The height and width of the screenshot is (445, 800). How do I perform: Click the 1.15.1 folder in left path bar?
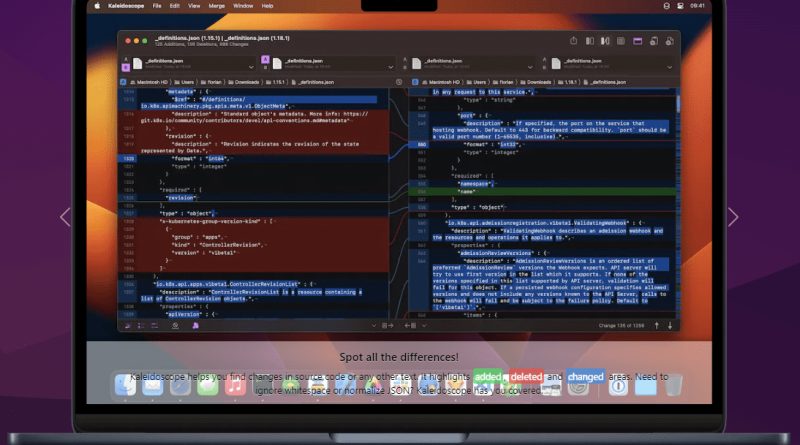(276, 82)
